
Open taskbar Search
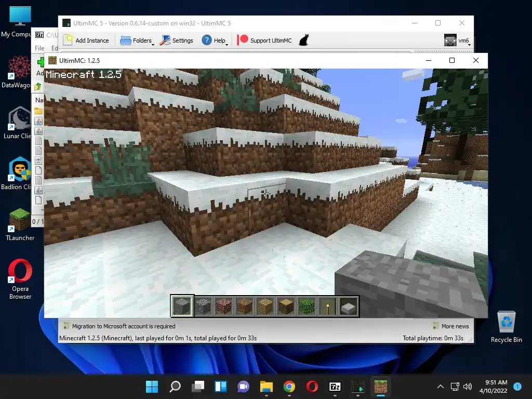coord(175,387)
